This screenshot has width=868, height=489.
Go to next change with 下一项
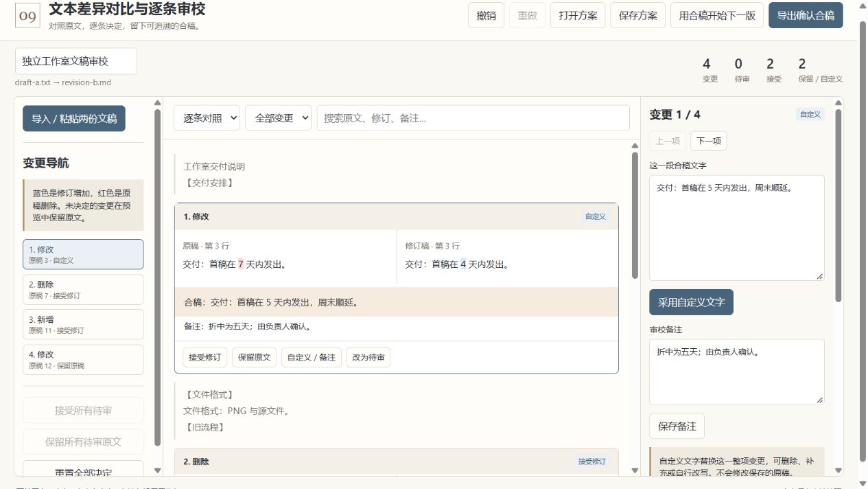[709, 141]
